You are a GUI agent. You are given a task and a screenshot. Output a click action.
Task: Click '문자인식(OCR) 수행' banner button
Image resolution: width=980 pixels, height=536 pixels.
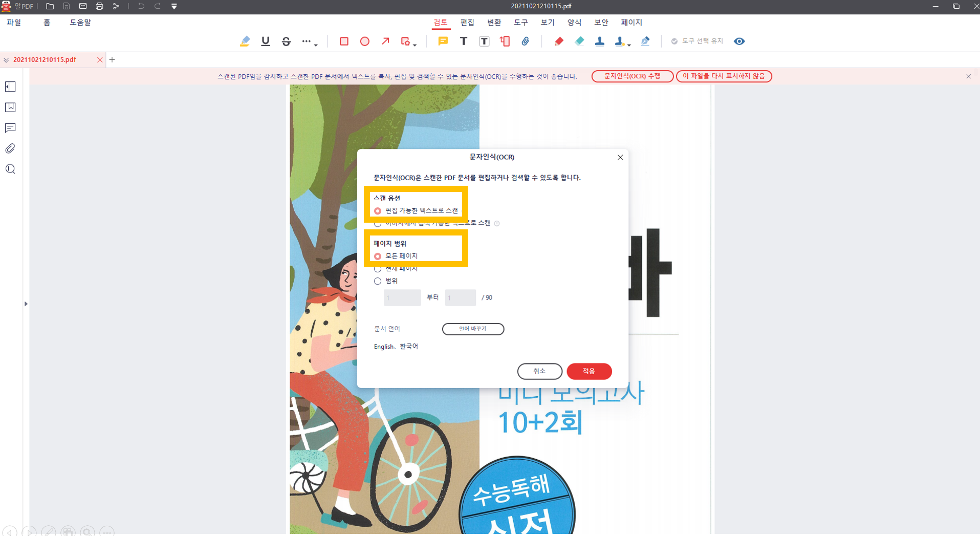coord(633,76)
